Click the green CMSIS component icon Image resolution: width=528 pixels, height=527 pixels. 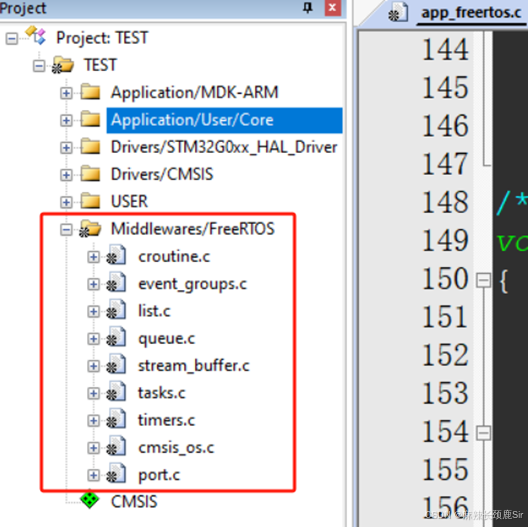coord(90,500)
